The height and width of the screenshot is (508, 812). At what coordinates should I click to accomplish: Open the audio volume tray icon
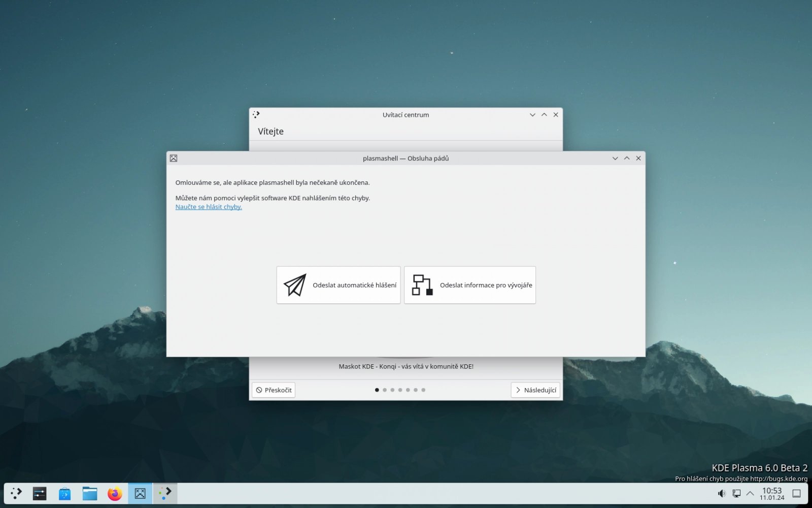click(722, 493)
